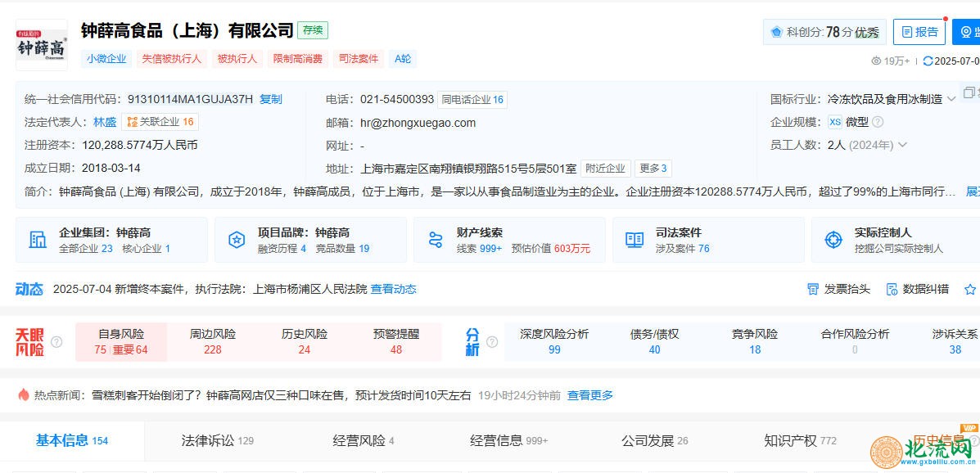
Task: Switch to the 法律诉讼 129 tab
Action: (x=218, y=440)
